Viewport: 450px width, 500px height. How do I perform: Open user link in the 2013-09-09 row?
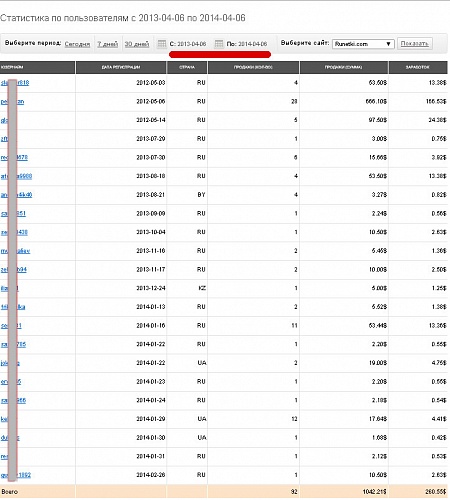(x=13, y=213)
